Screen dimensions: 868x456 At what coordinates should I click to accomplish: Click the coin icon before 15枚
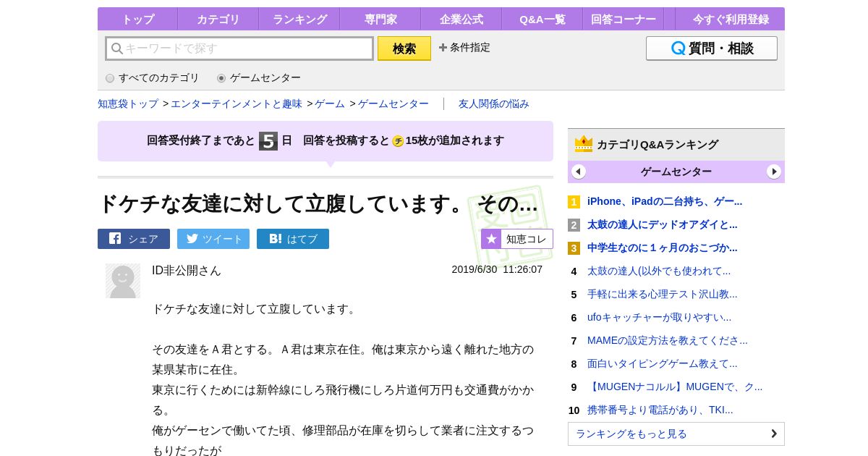[398, 141]
